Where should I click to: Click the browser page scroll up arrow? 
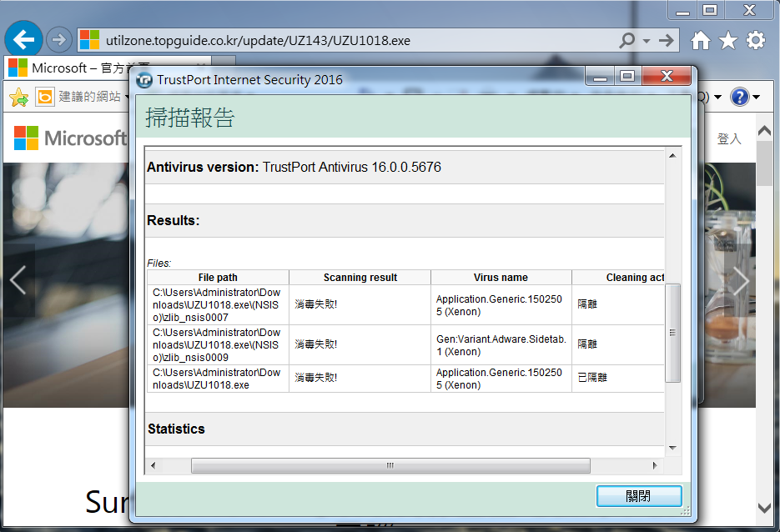pyautogui.click(x=764, y=131)
